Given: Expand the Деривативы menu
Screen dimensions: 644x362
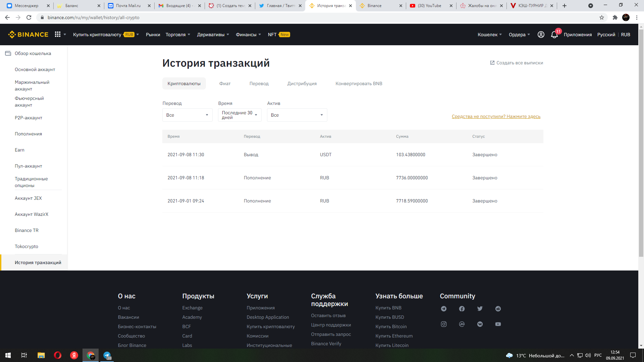Looking at the screenshot, I should tap(213, 35).
